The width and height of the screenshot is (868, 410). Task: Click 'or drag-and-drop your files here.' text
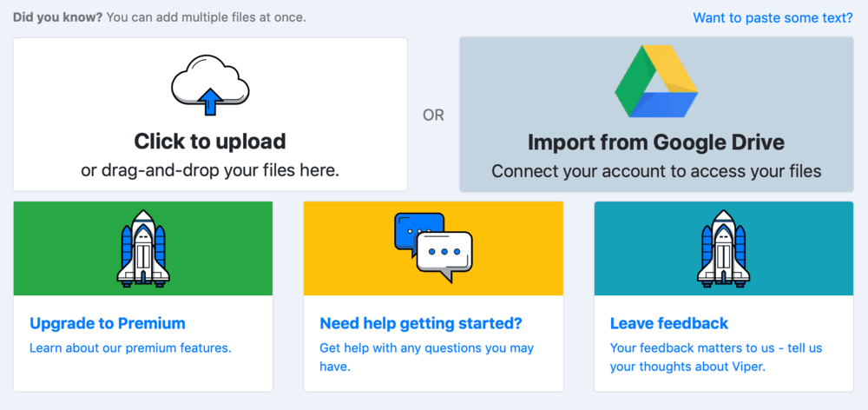[x=210, y=170]
